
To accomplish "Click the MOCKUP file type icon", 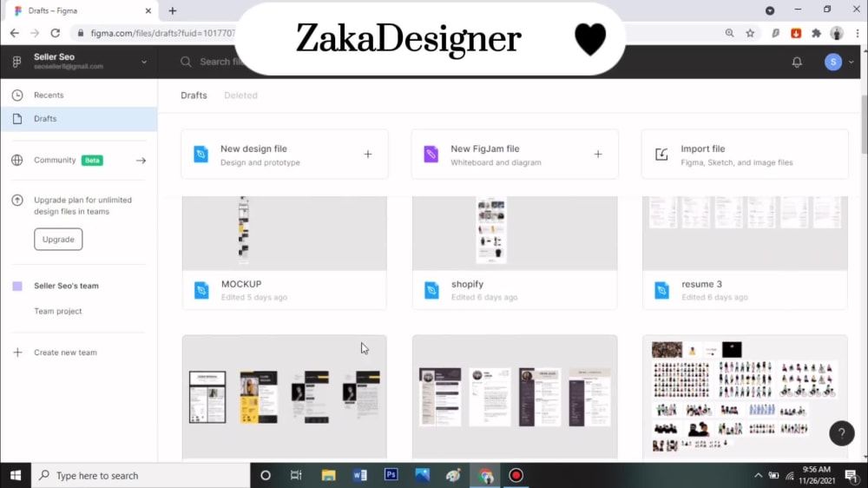I will click(201, 290).
